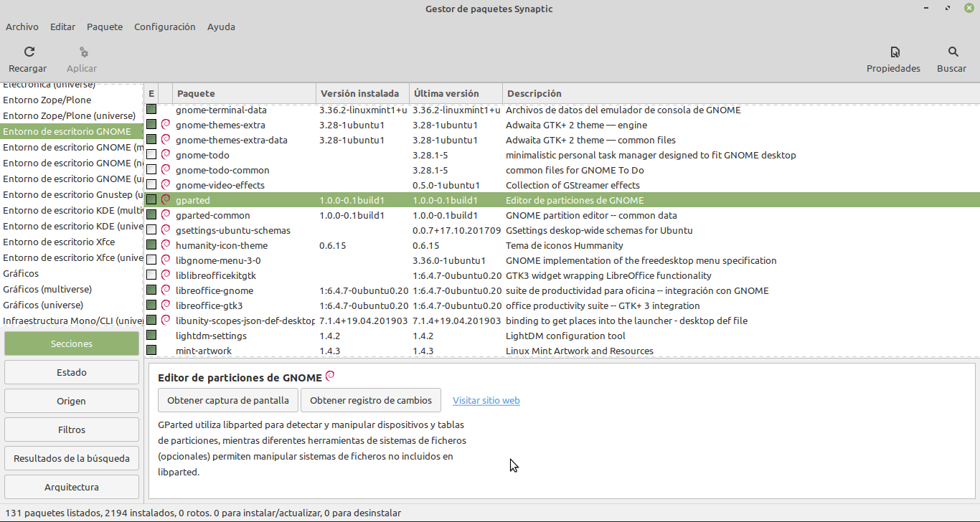Screen dimensions: 980x522
Task: Click Debian swirl icon beside libreoffice-gnome
Action: tap(166, 290)
